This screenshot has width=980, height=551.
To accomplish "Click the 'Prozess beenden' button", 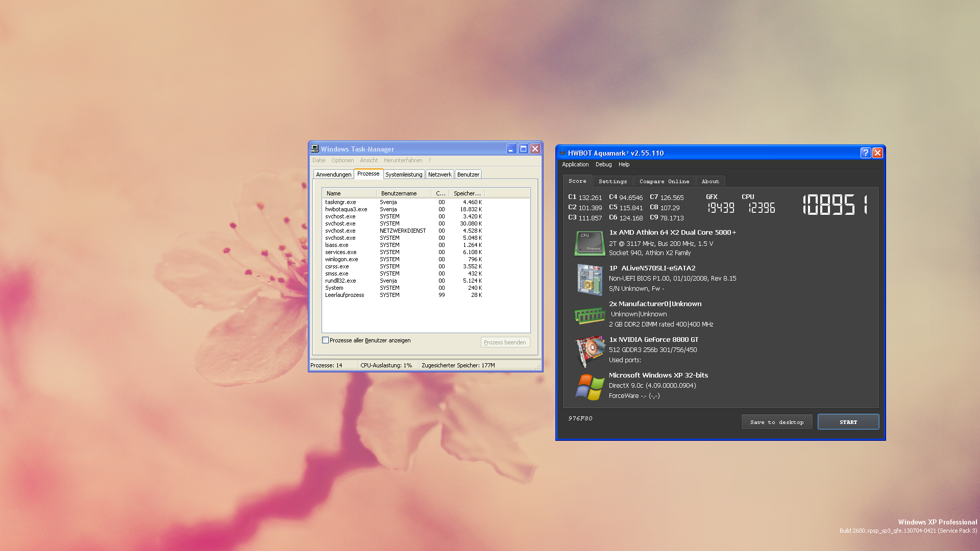I will click(505, 342).
